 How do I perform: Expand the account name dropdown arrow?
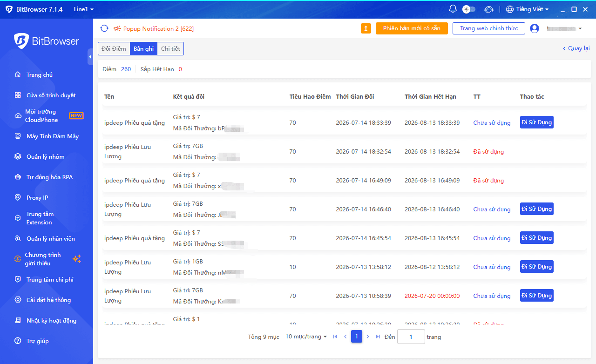point(580,29)
